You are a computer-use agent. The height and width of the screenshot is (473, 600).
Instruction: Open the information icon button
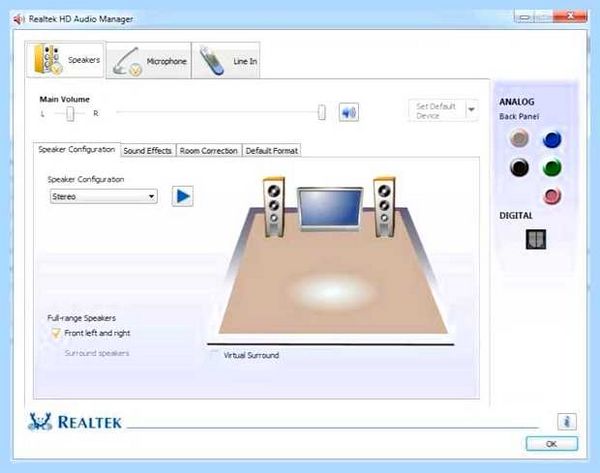(x=567, y=422)
